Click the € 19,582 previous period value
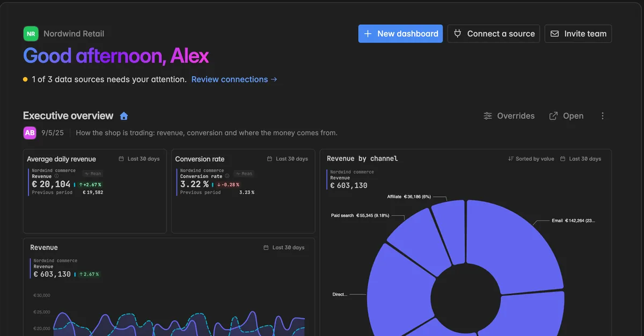Image resolution: width=644 pixels, height=336 pixels. (x=93, y=192)
